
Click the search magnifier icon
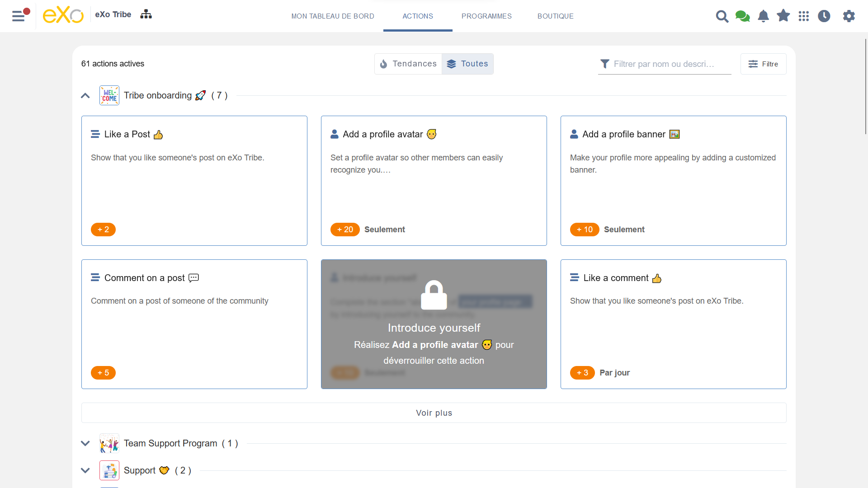coord(722,16)
